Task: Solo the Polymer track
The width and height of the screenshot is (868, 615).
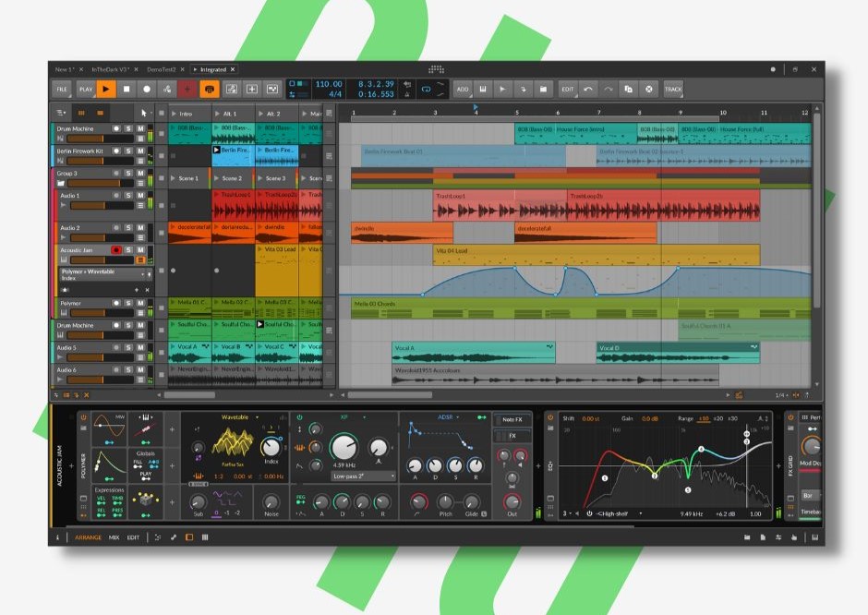Action: [x=129, y=303]
